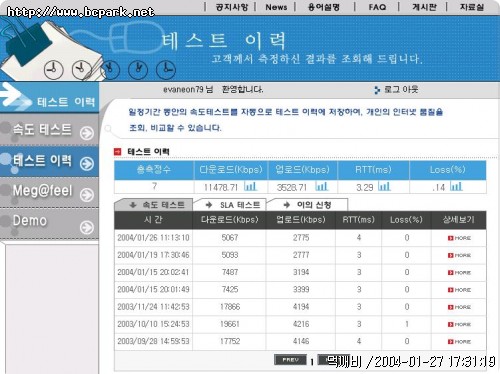The image size is (500, 374).
Task: Click download value 7487
Action: tap(230, 272)
